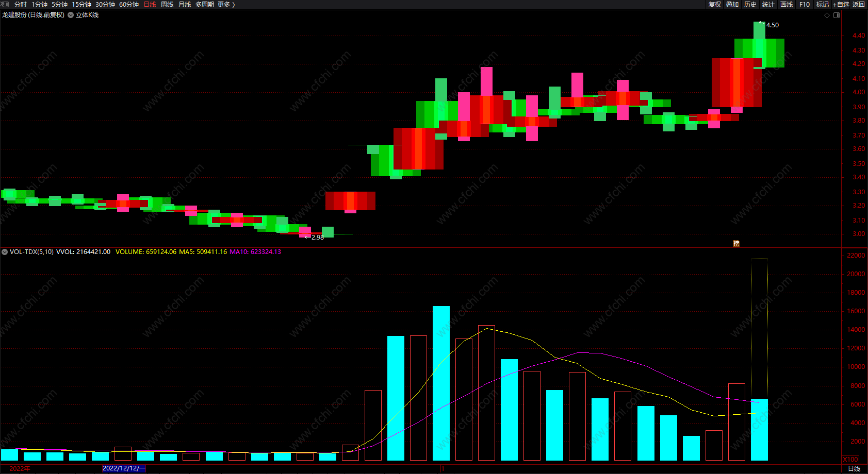Switch to 分时 intraday view

click(x=21, y=5)
